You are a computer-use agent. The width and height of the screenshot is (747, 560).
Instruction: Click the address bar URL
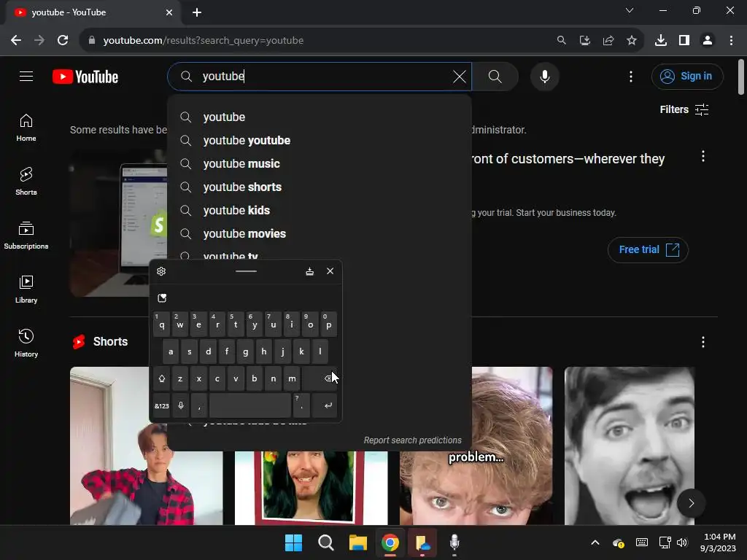(x=204, y=41)
